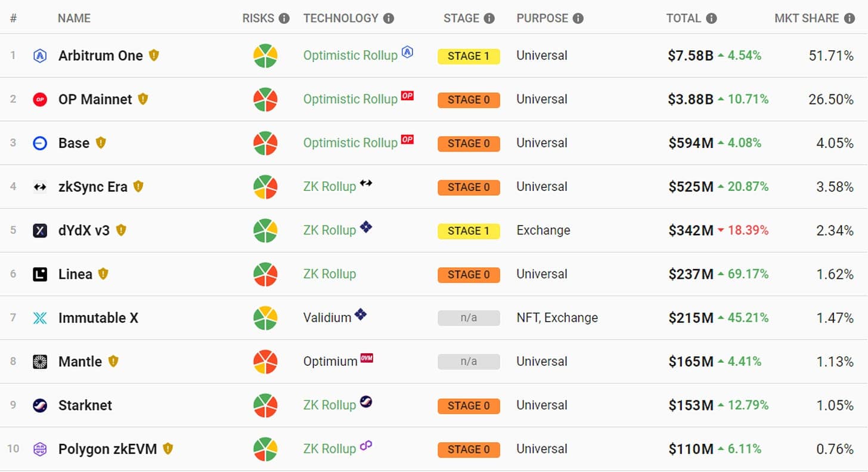Screen dimensions: 868x472
Task: Click the Arbitrum One logo icon
Action: point(40,56)
